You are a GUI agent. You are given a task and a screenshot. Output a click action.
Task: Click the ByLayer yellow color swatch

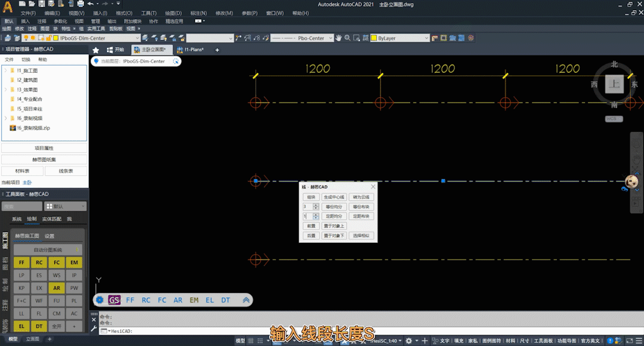pyautogui.click(x=374, y=38)
